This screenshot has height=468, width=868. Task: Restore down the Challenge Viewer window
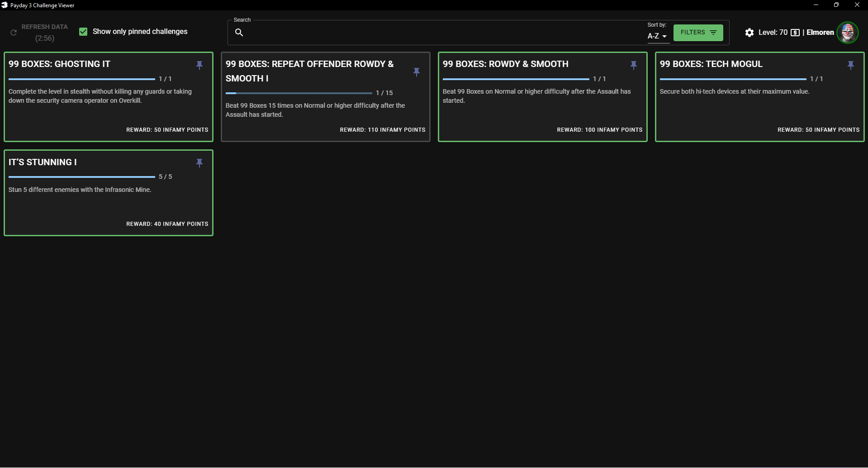click(x=836, y=5)
